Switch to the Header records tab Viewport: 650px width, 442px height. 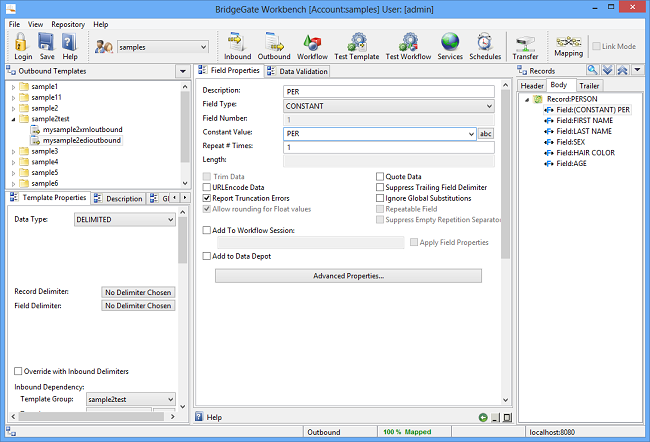coord(532,86)
